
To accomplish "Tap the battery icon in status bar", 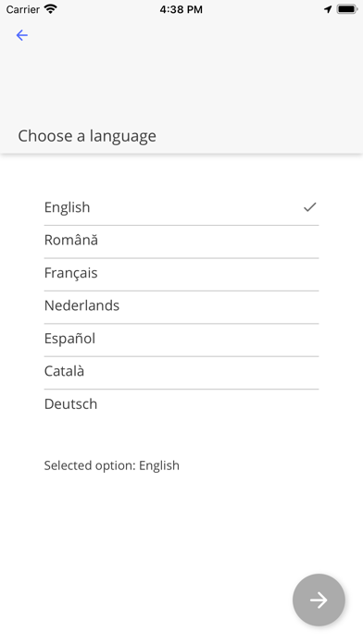I will click(347, 9).
